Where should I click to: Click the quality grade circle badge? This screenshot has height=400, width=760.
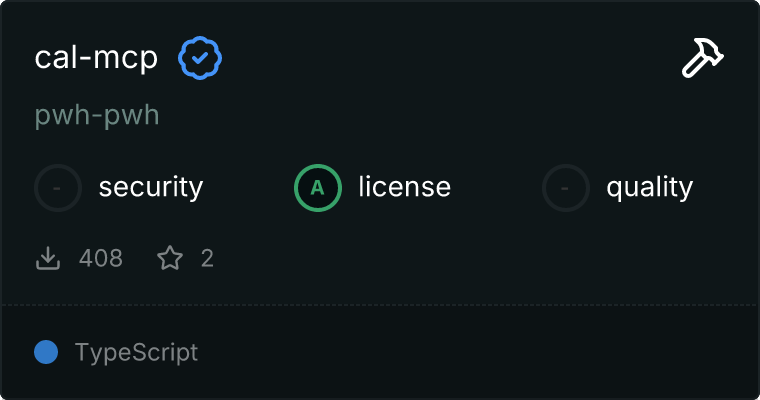pos(566,187)
